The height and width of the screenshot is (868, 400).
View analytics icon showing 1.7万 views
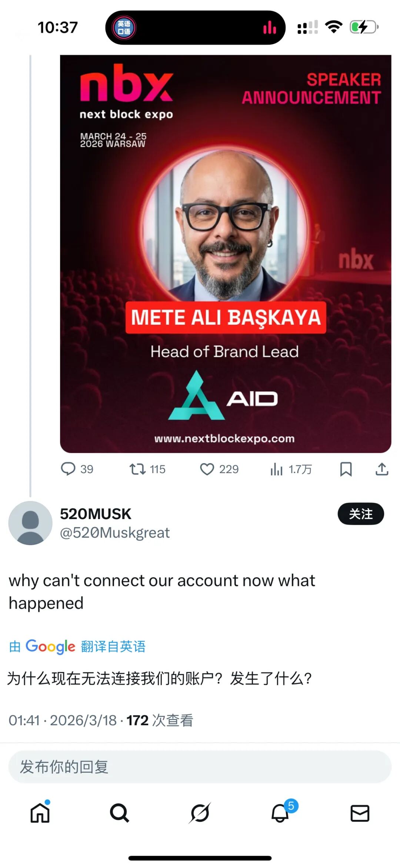[277, 469]
